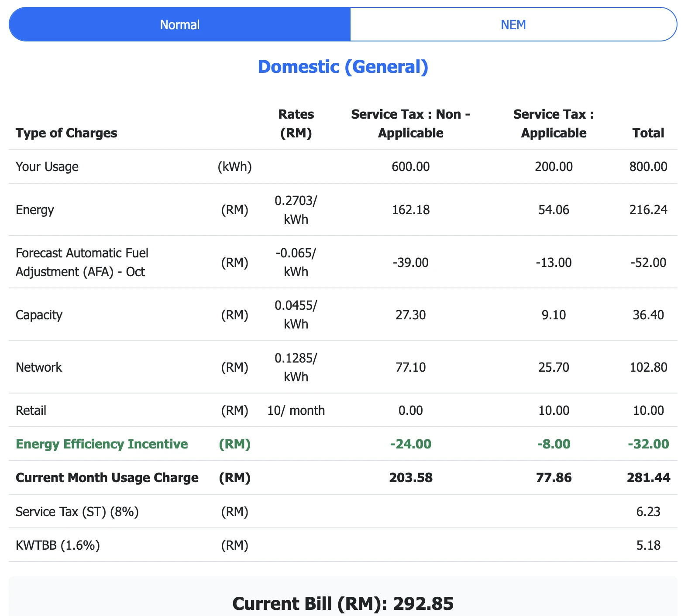681x616 pixels.
Task: Select the Service Tax : Applicable header
Action: 553,123
